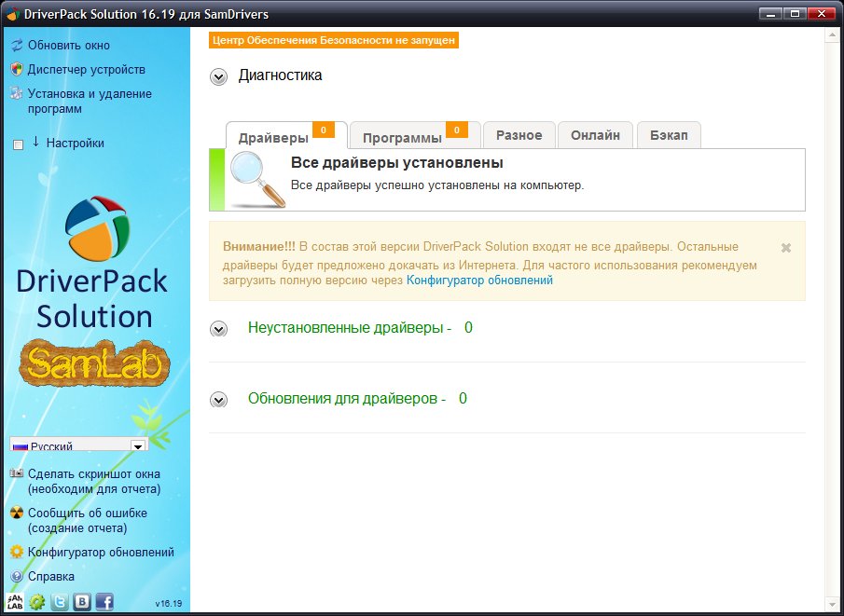Click the icon beside Установка и удаление программ
Viewport: 844px width, 616px height.
coord(17,93)
